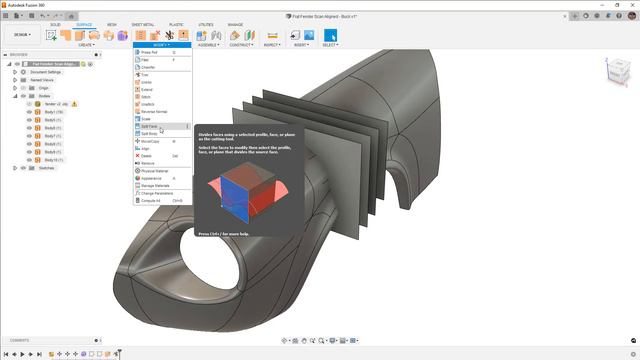Switch to the Solid tab
Viewport: 640px width, 360px height.
click(x=55, y=24)
